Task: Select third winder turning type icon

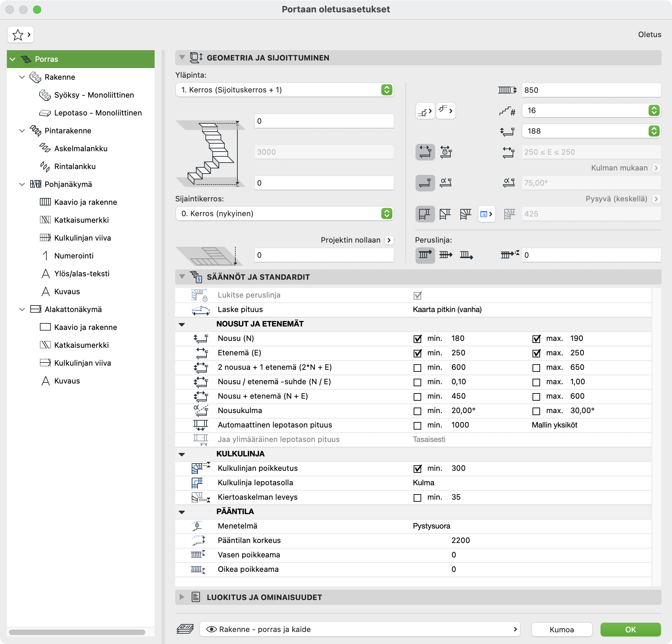Action: pos(466,214)
